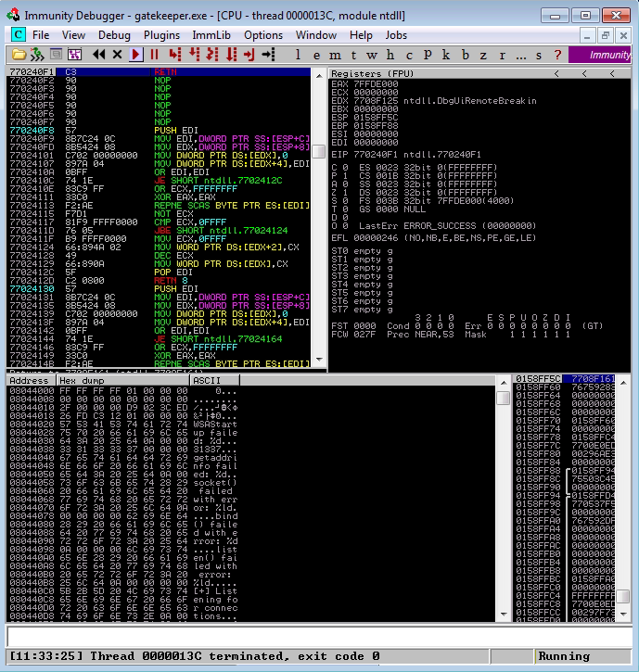Show patches via the P button
Screen dimensions: 639x672
click(x=428, y=55)
